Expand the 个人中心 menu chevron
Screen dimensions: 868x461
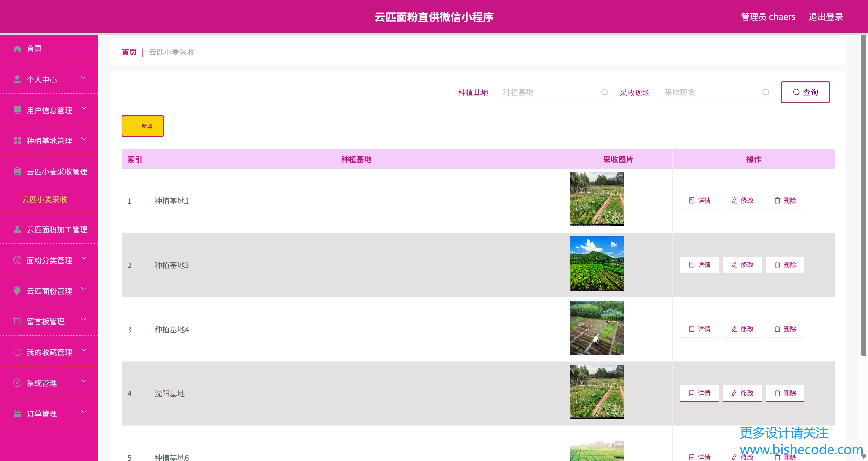(84, 78)
